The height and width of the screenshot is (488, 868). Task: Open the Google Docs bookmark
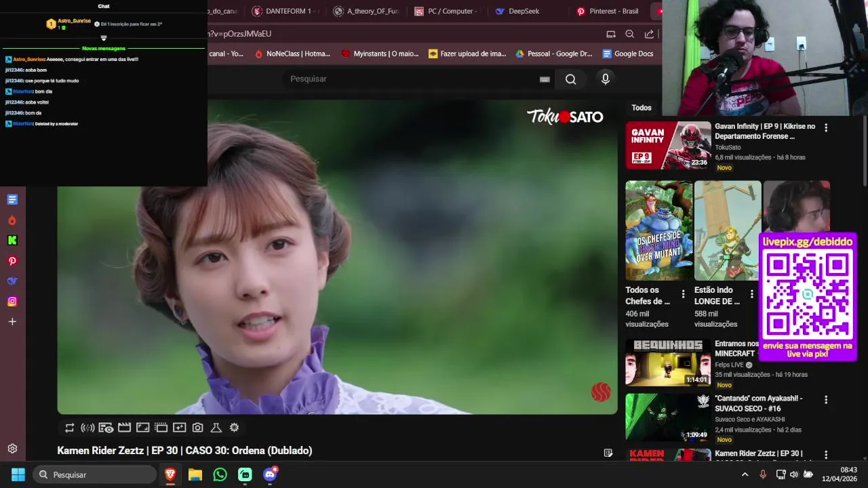click(628, 54)
